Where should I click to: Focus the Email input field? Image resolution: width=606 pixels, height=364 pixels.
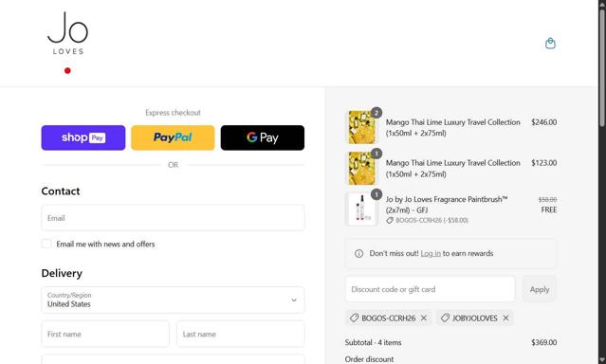point(173,218)
